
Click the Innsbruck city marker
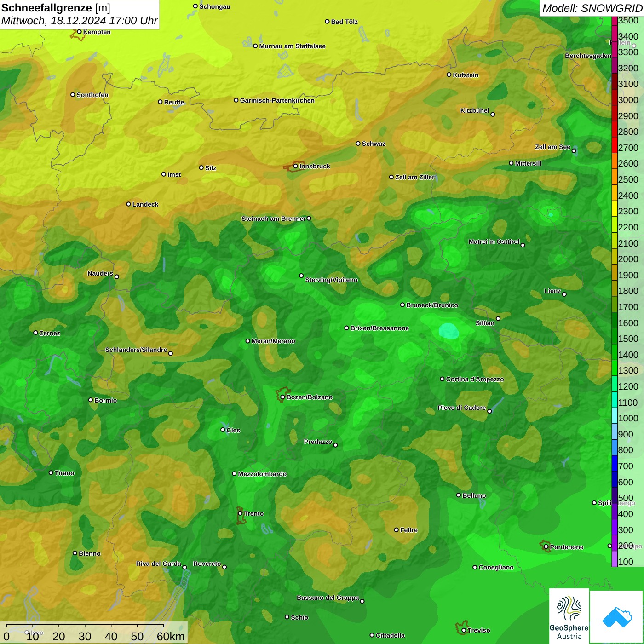[x=296, y=166]
